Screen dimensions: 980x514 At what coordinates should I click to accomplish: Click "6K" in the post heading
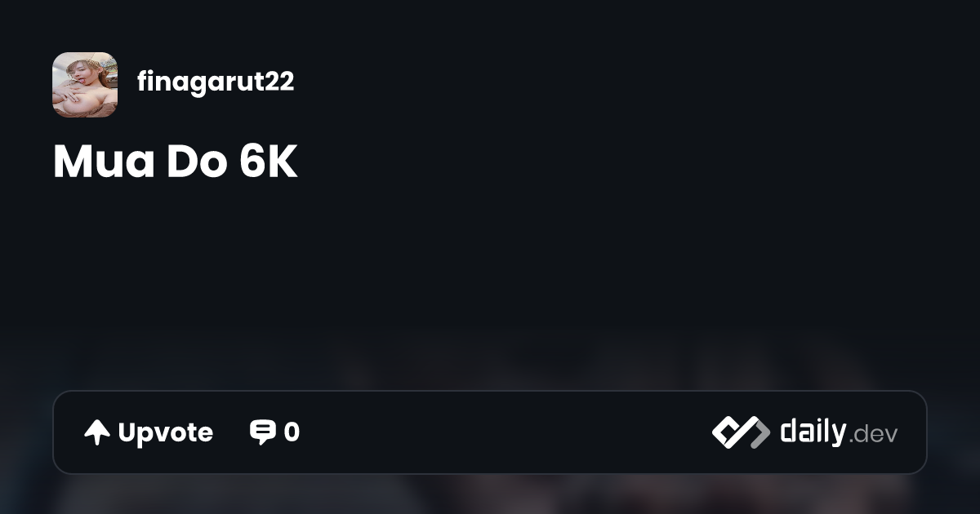(269, 163)
